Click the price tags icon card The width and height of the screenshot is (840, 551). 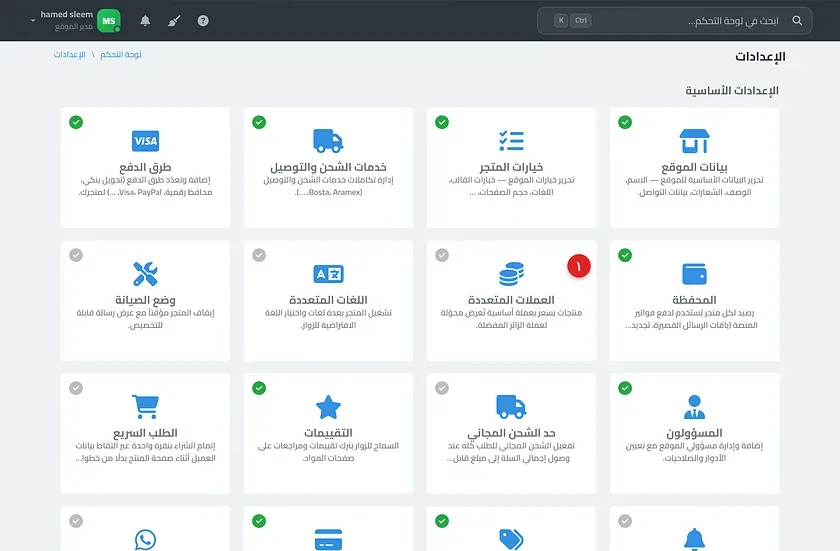pyautogui.click(x=512, y=539)
